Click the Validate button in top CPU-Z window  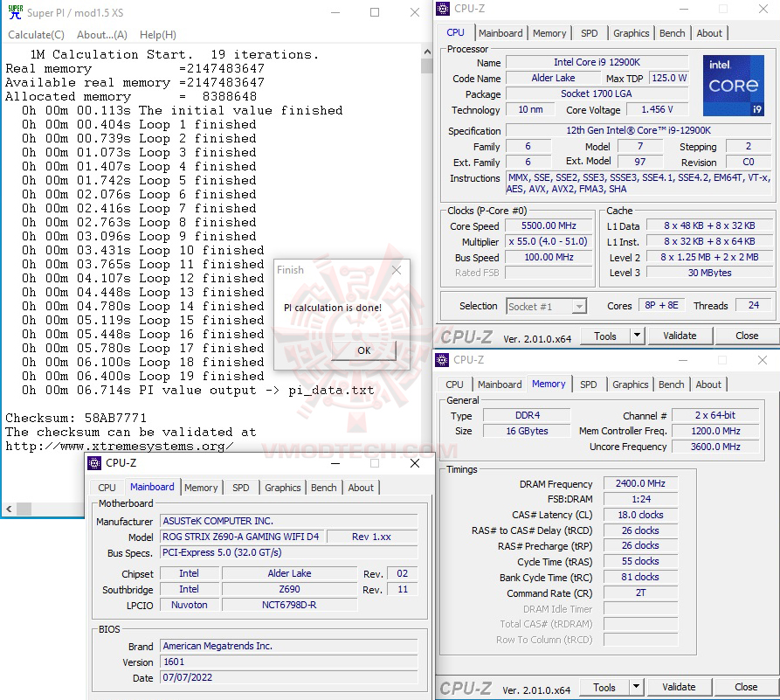[680, 336]
